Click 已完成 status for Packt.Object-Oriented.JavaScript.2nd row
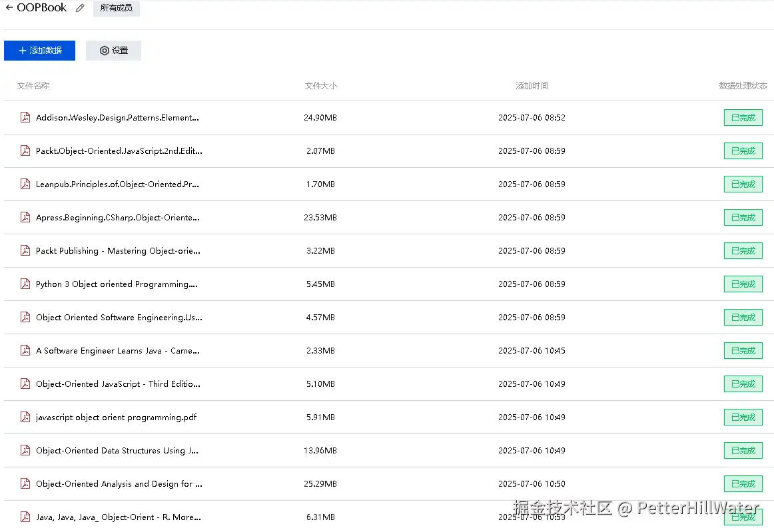The width and height of the screenshot is (774, 532). coord(743,151)
